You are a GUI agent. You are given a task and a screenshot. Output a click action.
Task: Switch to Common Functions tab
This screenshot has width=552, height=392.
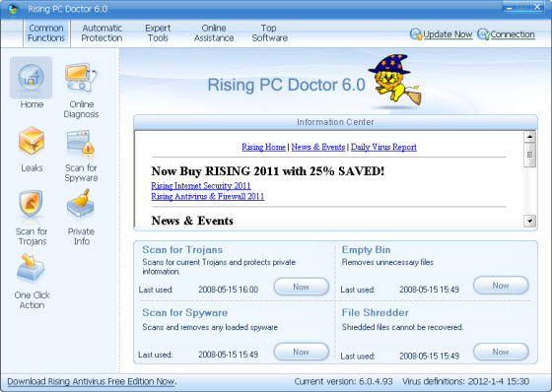pos(46,33)
